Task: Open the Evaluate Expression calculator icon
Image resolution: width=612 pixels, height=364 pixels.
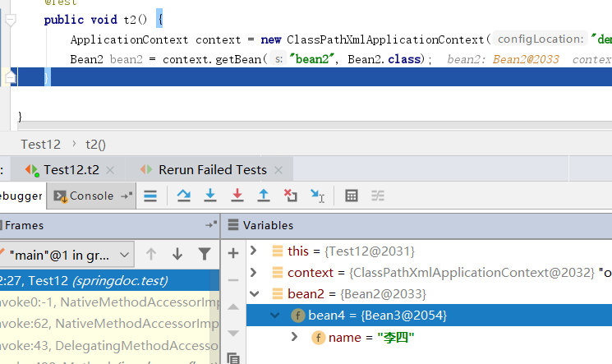Action: tap(352, 196)
